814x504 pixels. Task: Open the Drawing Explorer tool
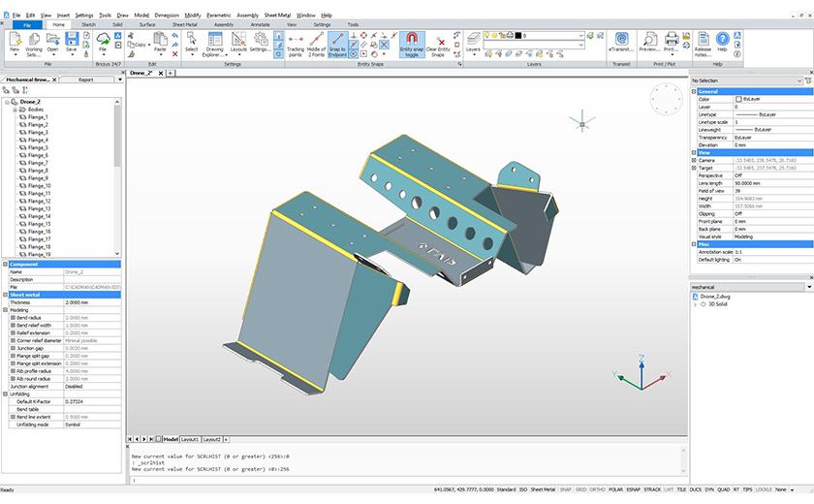click(214, 42)
